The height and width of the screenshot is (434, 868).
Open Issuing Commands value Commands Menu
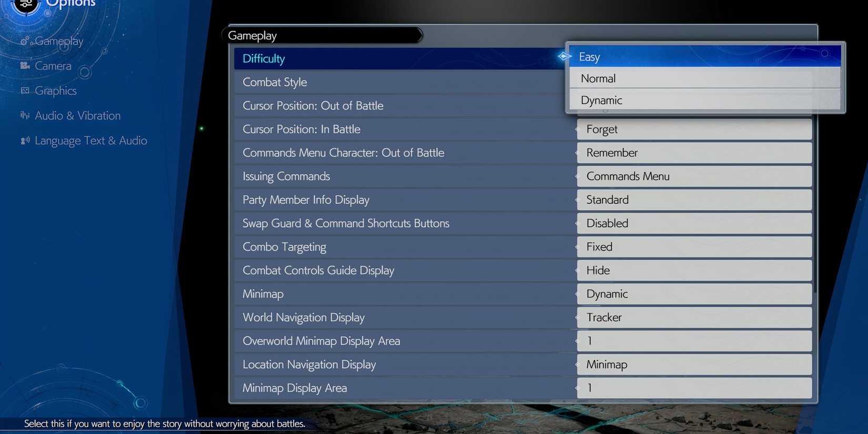pyautogui.click(x=693, y=176)
